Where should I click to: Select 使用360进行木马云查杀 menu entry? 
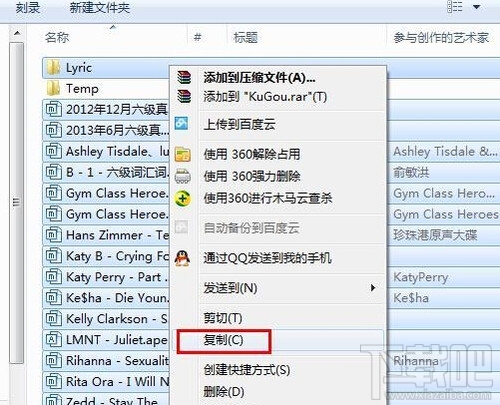268,199
